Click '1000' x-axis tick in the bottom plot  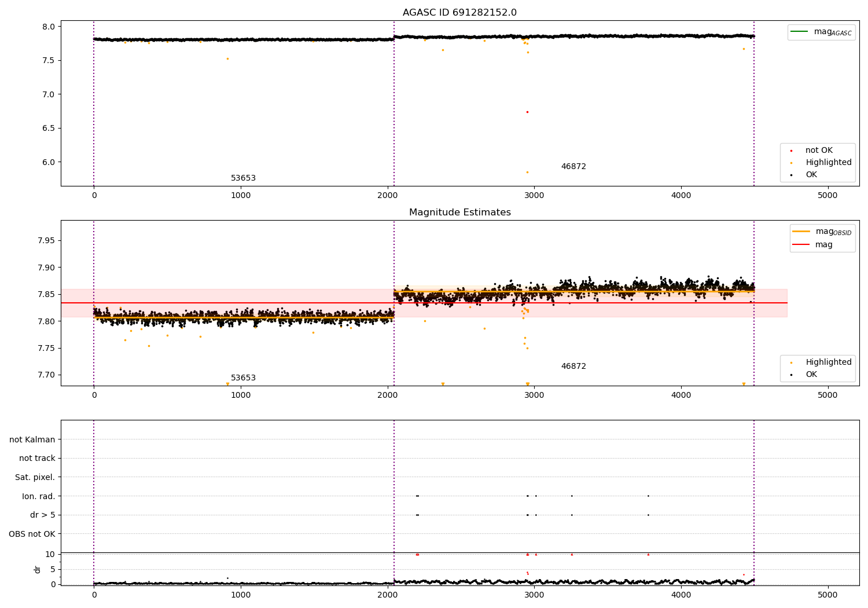point(241,595)
